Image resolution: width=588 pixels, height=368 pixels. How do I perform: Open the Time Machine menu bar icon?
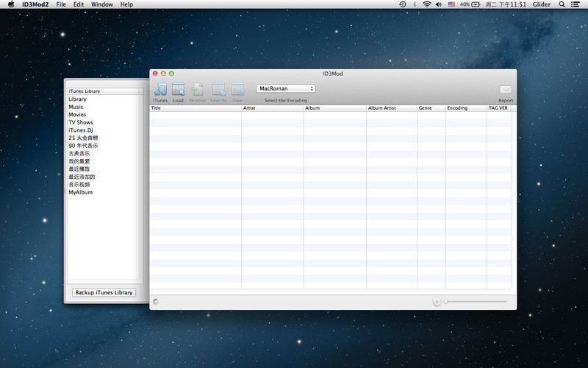coord(402,4)
